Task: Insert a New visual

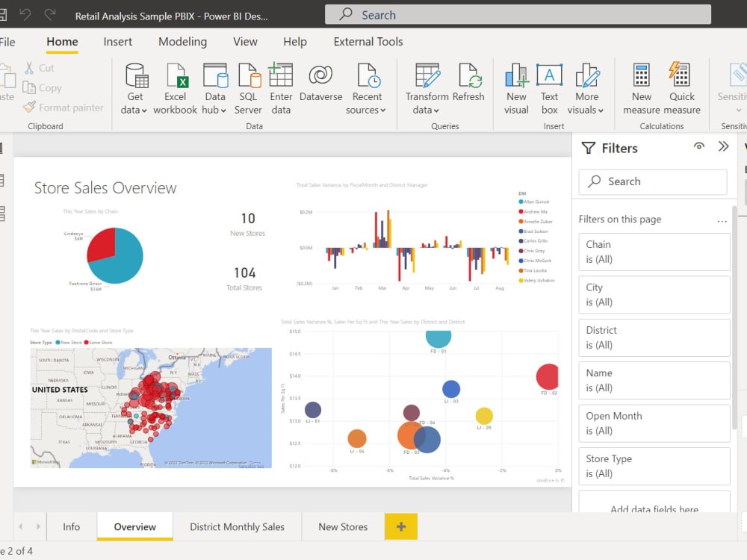Action: point(516,76)
